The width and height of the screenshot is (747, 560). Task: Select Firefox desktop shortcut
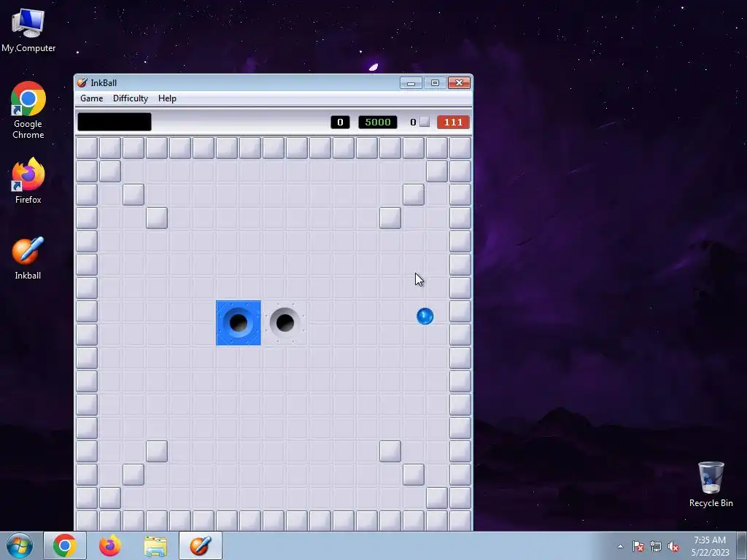[28, 181]
